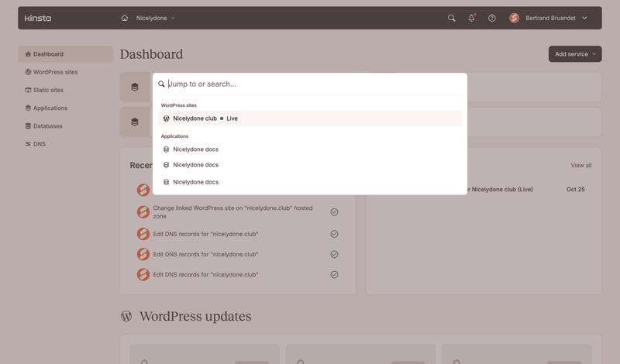Open Static sites in sidebar

[x=48, y=90]
